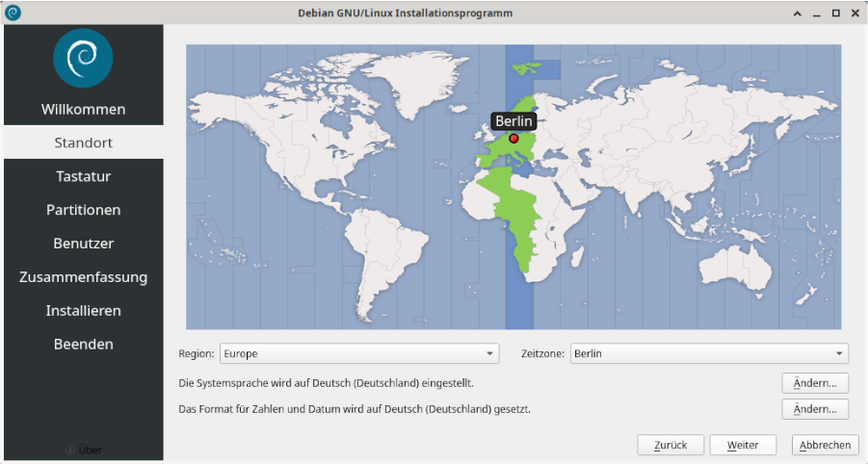
Task: Roll up window with the title bar arrow
Action: click(x=797, y=13)
